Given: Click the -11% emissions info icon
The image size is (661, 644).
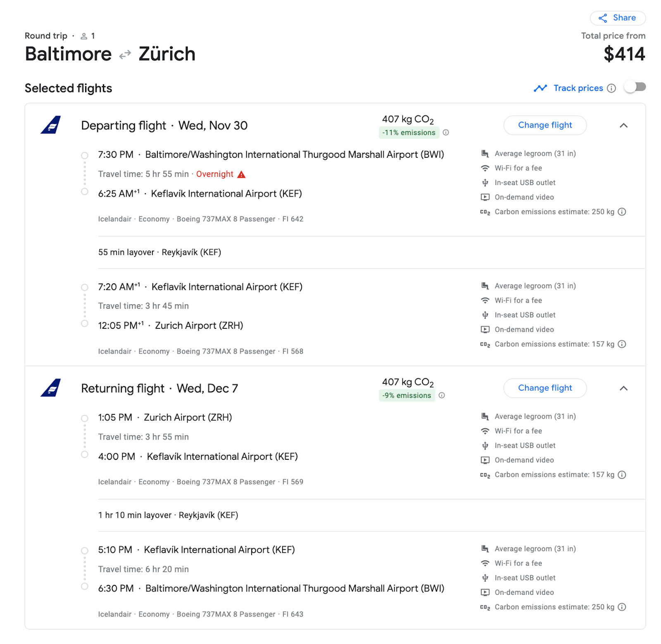Looking at the screenshot, I should [x=445, y=133].
